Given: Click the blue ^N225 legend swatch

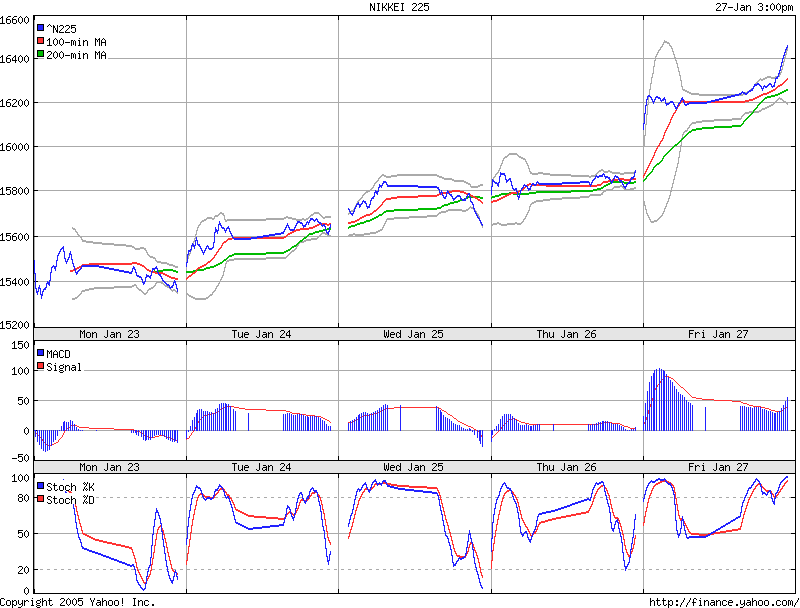Looking at the screenshot, I should pos(40,28).
